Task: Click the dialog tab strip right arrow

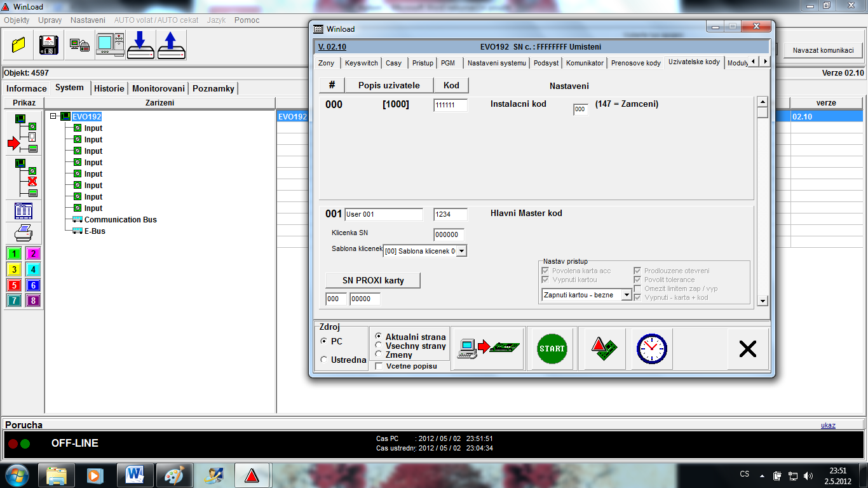Action: 765,61
